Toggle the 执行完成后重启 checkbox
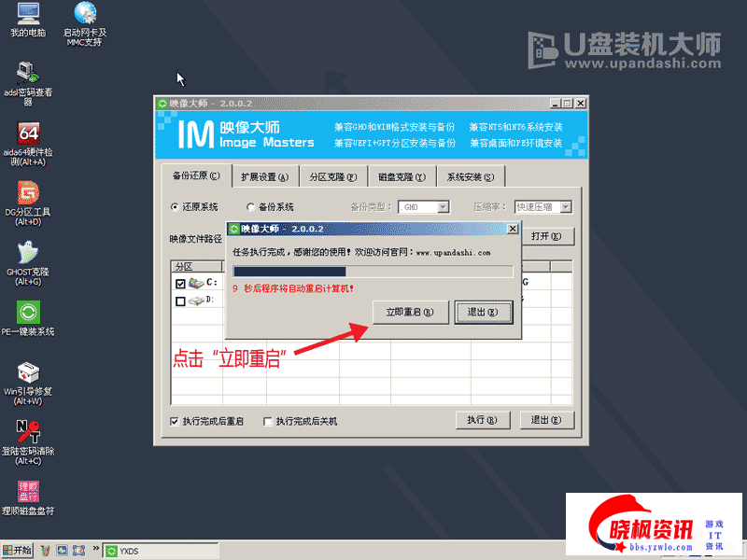Screen dimensions: 747x560 point(175,422)
